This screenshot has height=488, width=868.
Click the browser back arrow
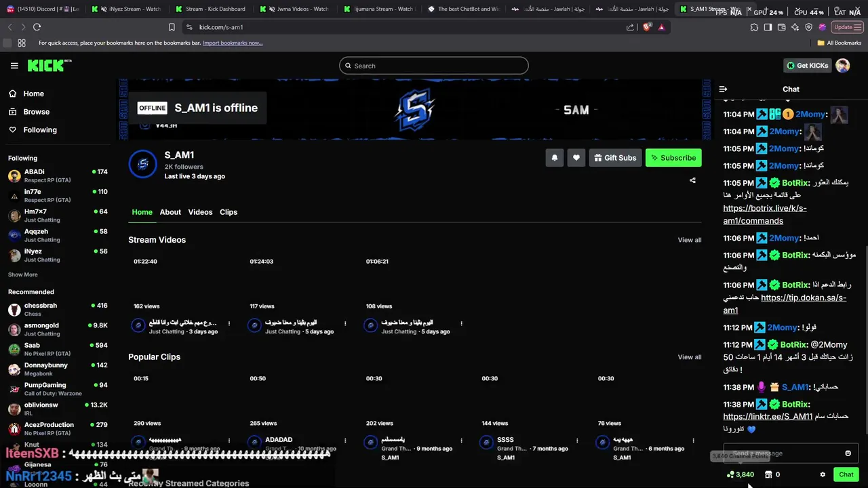(x=9, y=27)
